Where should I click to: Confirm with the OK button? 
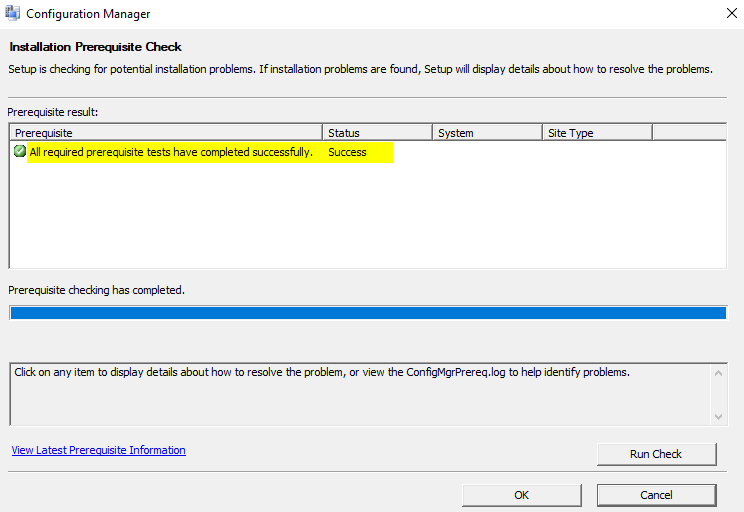point(521,495)
